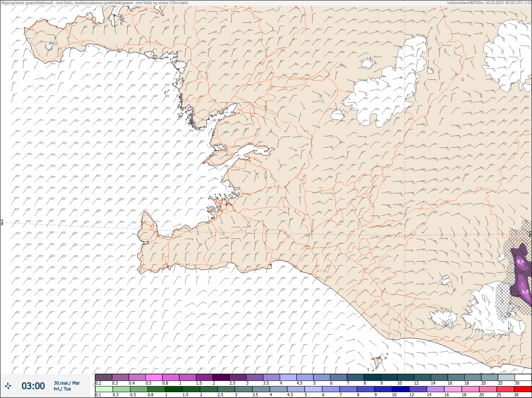Pick top legend dark purple swatch at 2
The image size is (532, 398).
pos(222,377)
